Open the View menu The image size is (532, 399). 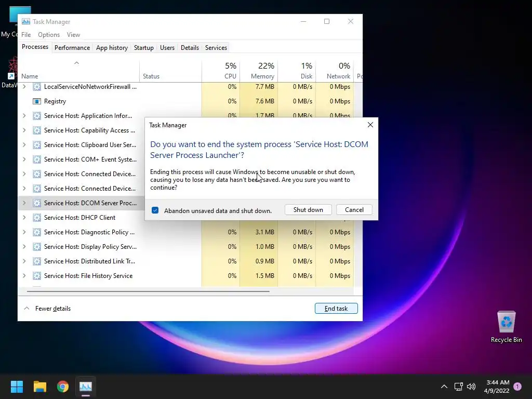pyautogui.click(x=73, y=35)
